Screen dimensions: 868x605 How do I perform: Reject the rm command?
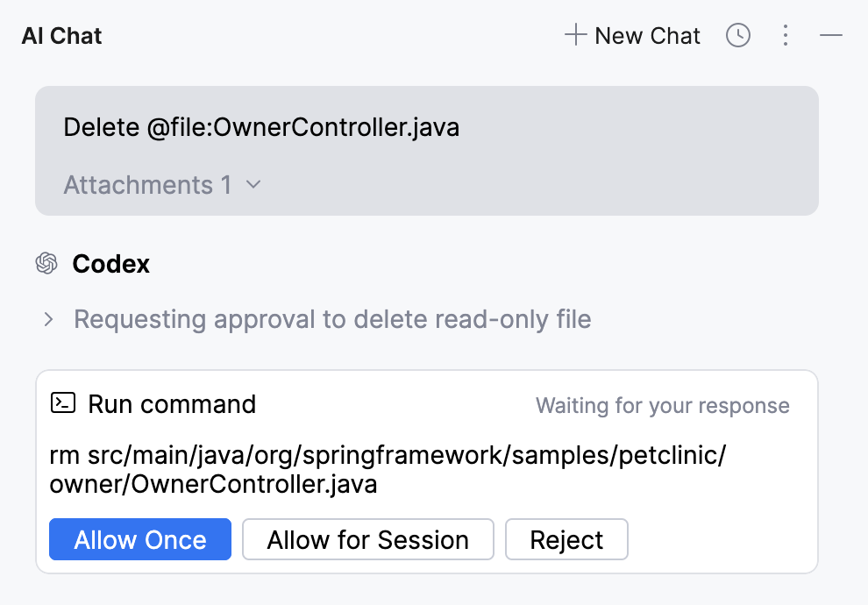[566, 539]
